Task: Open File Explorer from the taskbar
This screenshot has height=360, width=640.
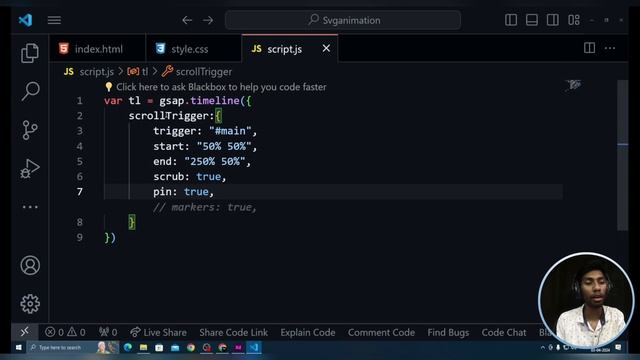Action: point(143,347)
